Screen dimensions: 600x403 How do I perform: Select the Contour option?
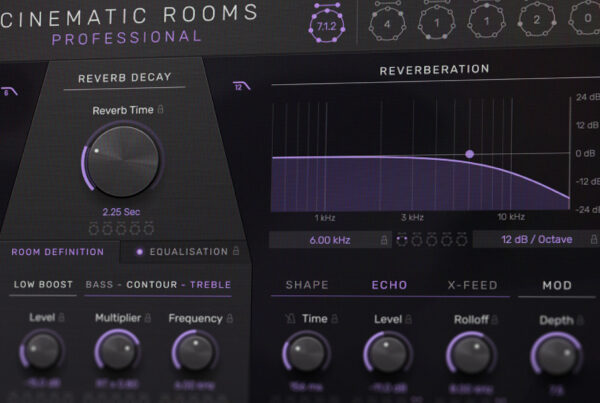point(152,285)
